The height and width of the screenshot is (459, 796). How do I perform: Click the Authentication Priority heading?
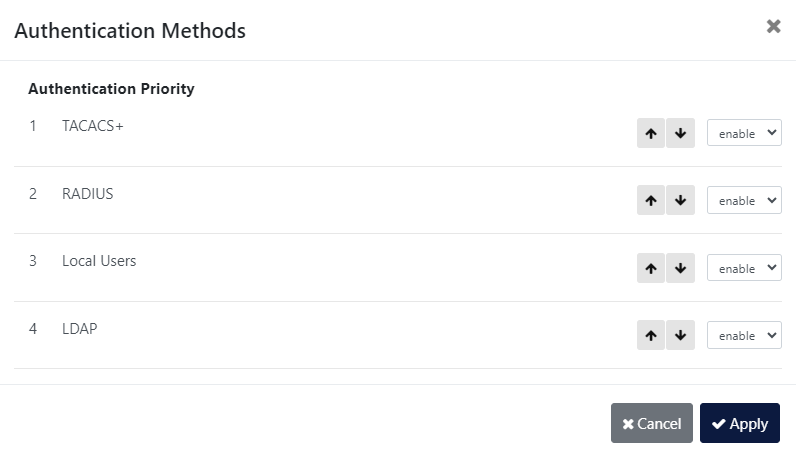tap(111, 89)
